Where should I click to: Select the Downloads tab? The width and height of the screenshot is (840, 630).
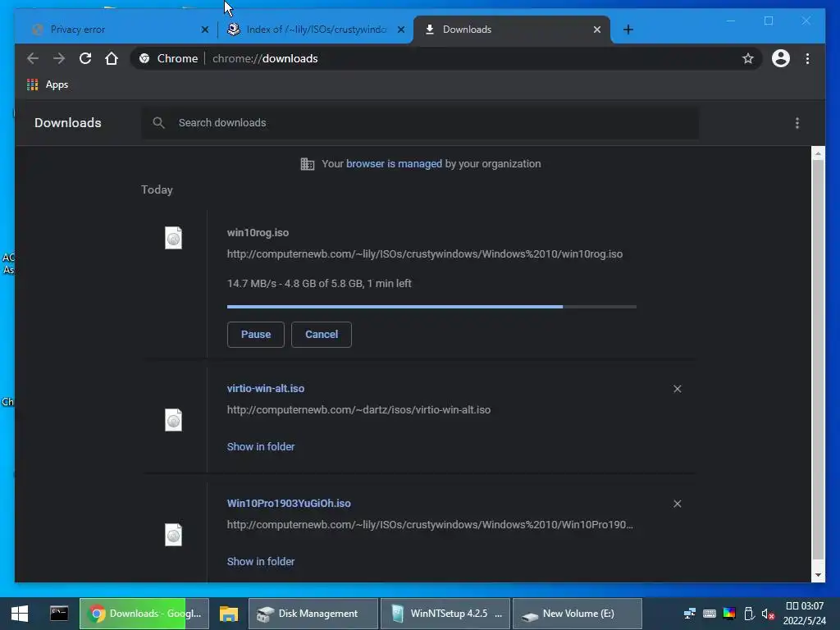(x=513, y=30)
